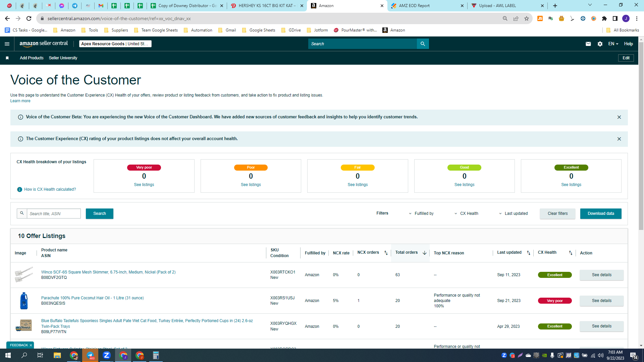Switch to the HERSHEY KS 16CT tab
This screenshot has height=362, width=644.
point(267,6)
